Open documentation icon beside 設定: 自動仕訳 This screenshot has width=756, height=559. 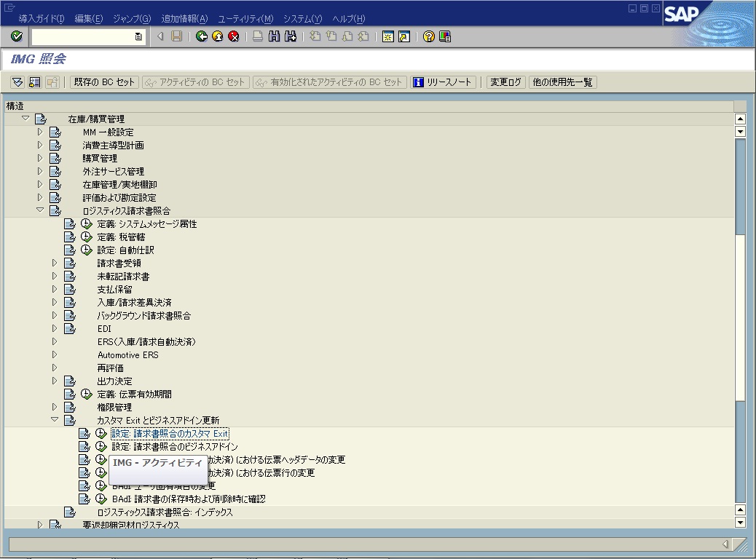point(70,250)
